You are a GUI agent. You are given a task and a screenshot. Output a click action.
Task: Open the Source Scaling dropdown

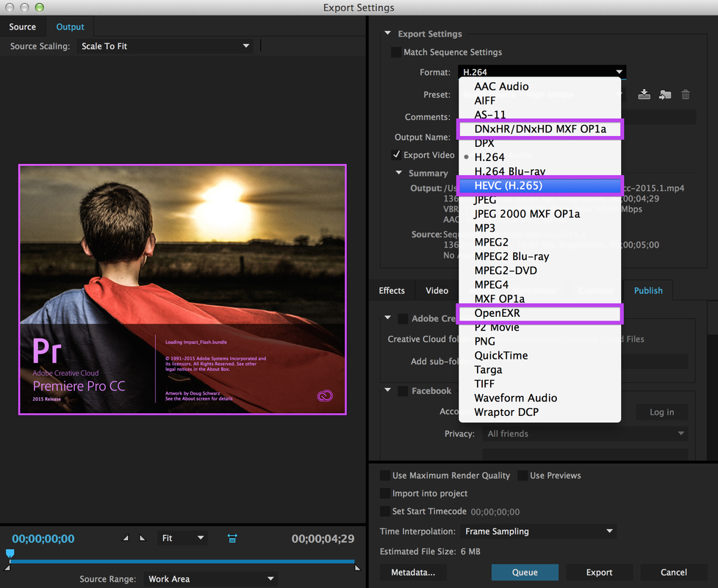click(165, 46)
